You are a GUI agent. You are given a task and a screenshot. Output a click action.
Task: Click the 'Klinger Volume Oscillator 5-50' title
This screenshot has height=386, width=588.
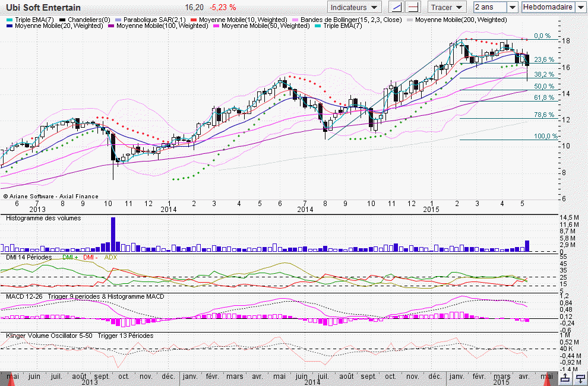coord(49,336)
